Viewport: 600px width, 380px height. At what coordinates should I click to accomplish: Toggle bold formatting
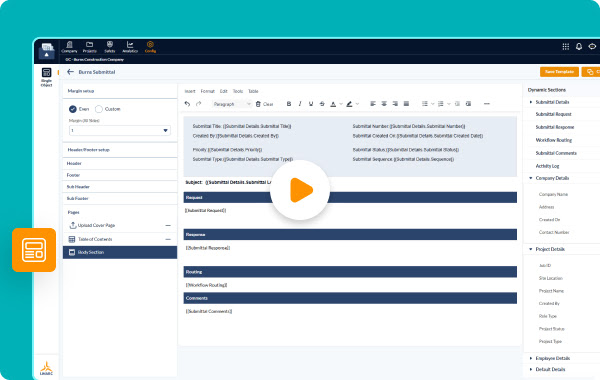(289, 104)
